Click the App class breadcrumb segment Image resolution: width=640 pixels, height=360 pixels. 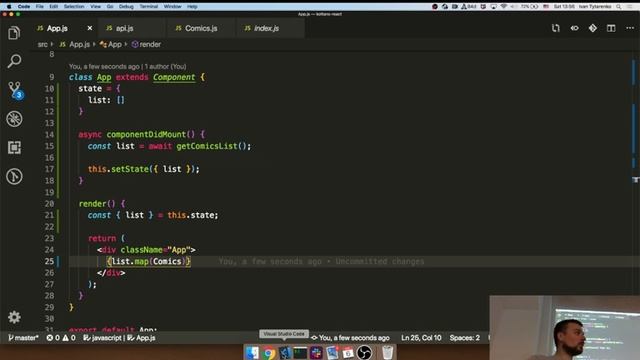coord(111,44)
